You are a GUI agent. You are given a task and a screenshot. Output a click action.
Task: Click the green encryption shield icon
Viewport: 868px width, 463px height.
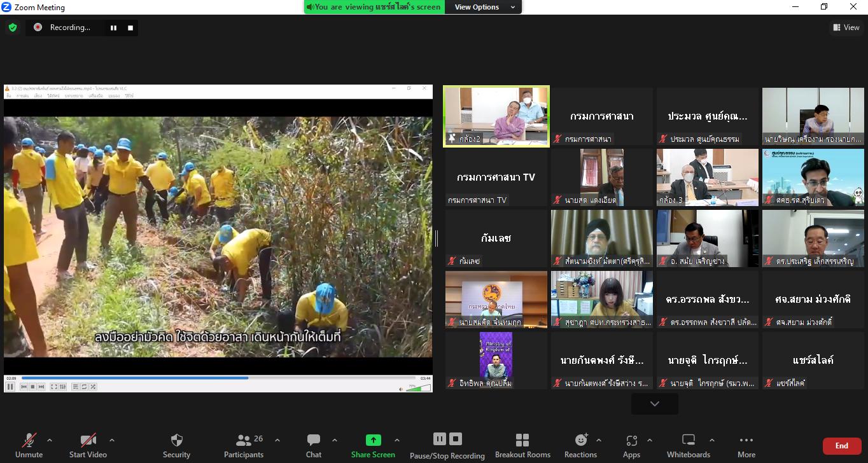point(13,27)
